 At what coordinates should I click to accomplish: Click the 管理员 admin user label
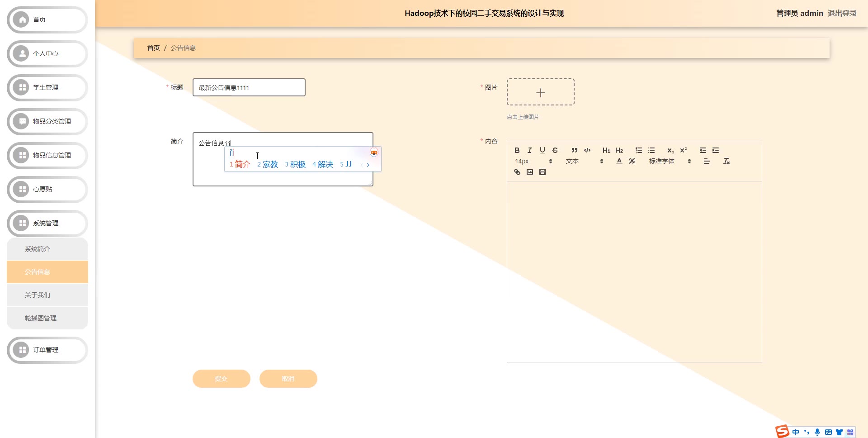[x=799, y=13]
